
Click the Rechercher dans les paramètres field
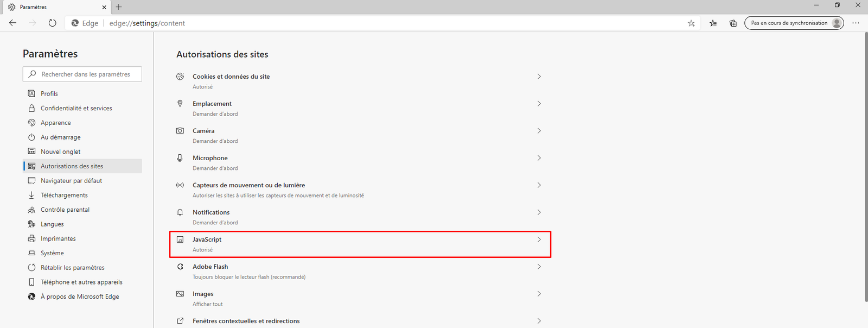[x=87, y=74]
